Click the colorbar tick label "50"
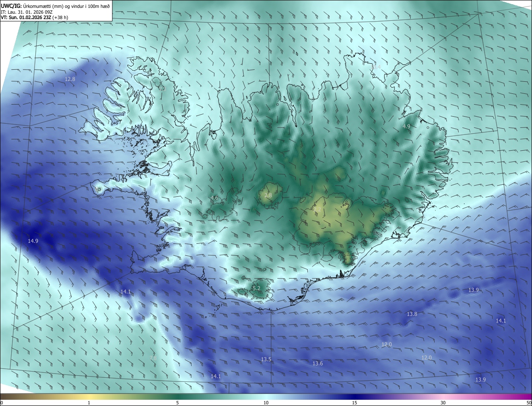This screenshot has width=532, height=406. (529, 403)
